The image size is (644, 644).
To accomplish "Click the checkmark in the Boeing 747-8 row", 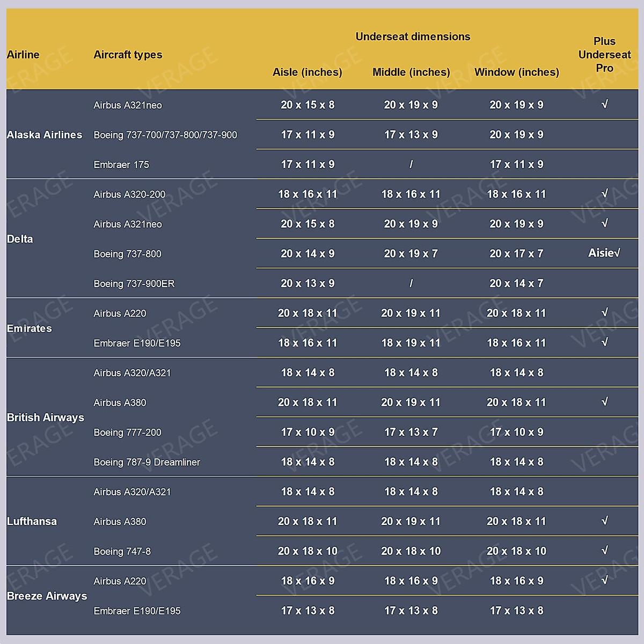I will point(605,551).
